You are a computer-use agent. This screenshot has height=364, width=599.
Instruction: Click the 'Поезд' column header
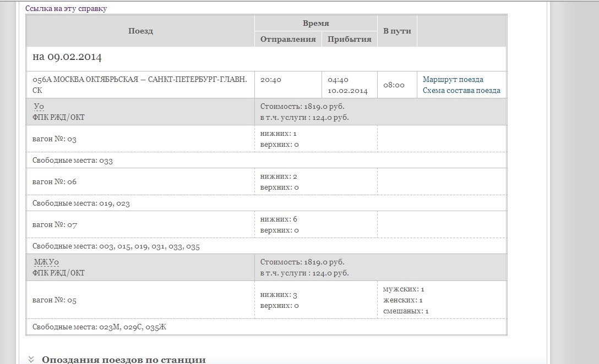140,31
